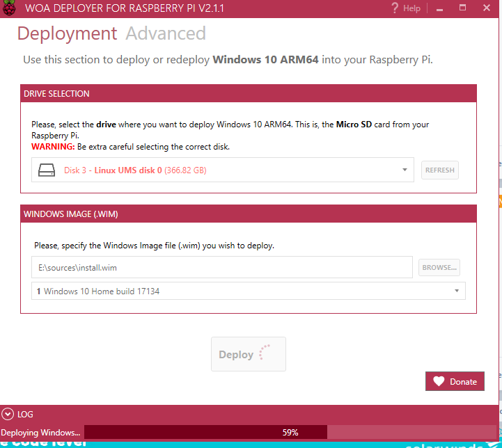Expand the LOG panel chevron

[8, 415]
